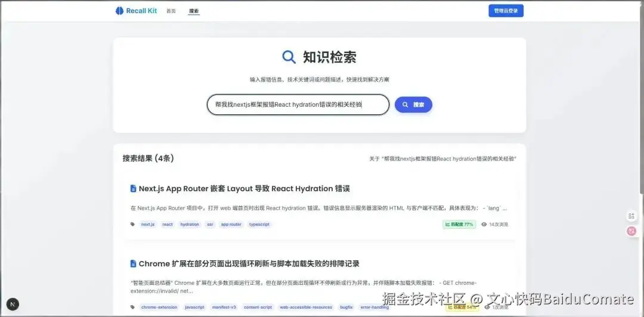
Task: Focus the knowledge search input field
Action: point(298,105)
